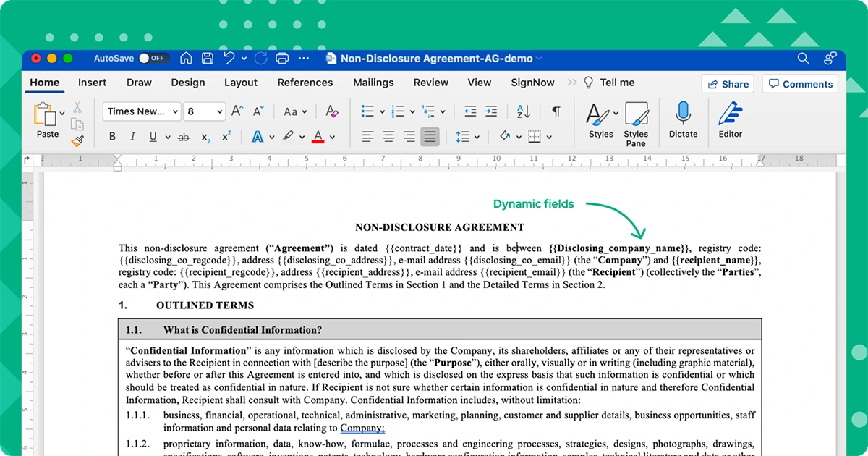Toggle bold formatting
This screenshot has width=868, height=456.
pyautogui.click(x=112, y=136)
